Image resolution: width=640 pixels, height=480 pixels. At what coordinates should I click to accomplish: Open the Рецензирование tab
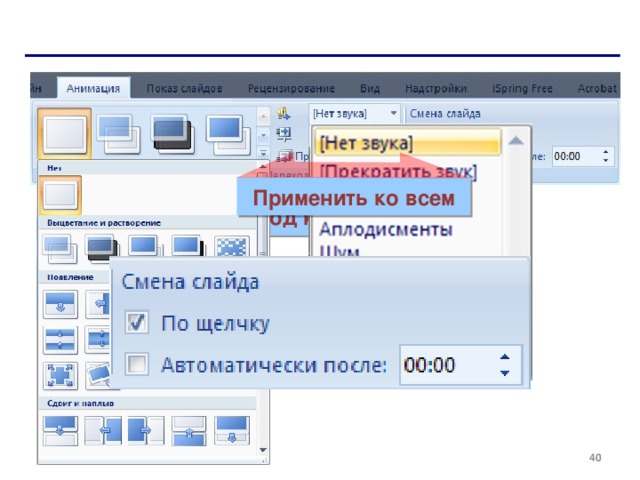[291, 88]
